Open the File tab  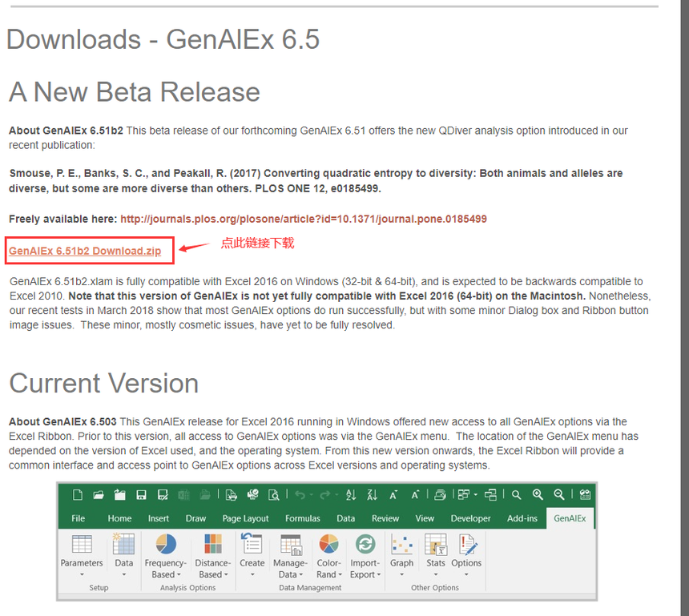79,518
